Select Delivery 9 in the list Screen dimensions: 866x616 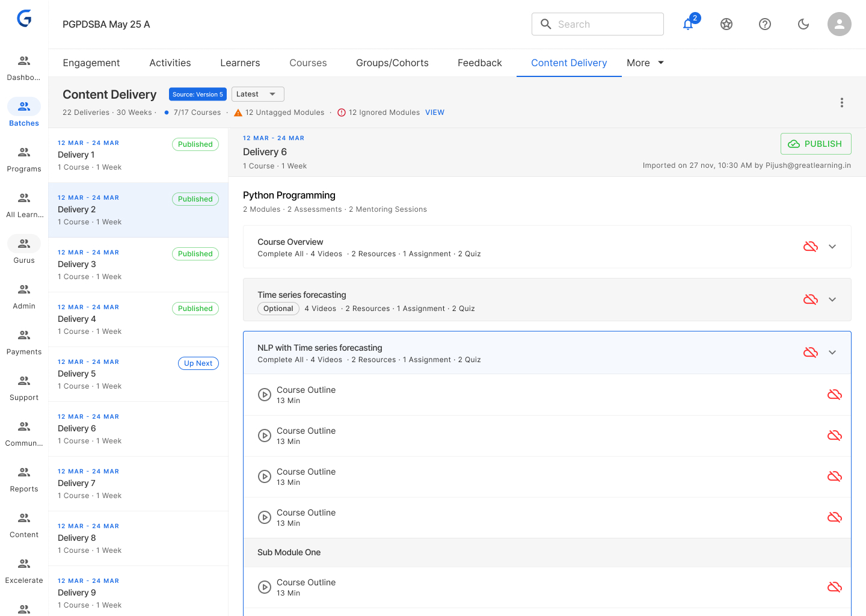138,591
